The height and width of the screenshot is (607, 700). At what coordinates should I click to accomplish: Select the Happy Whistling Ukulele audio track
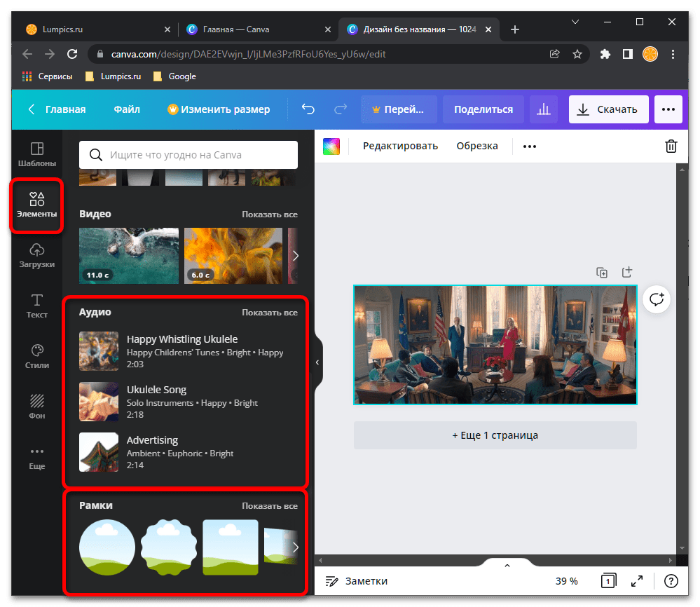(x=188, y=351)
